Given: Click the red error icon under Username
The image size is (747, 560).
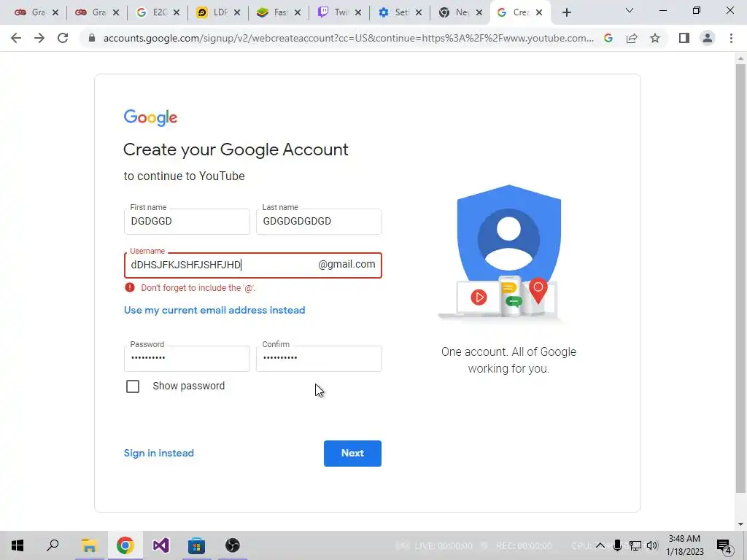Looking at the screenshot, I should click(130, 287).
